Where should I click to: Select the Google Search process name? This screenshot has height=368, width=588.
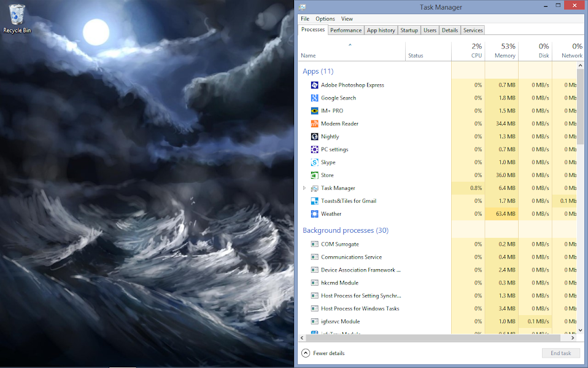(x=338, y=98)
